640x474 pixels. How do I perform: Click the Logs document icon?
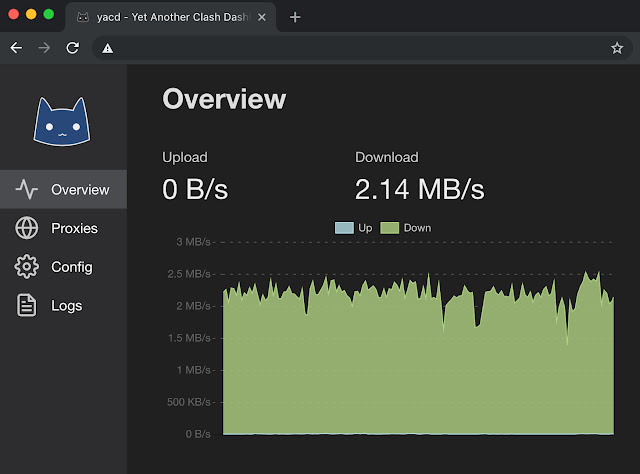pyautogui.click(x=27, y=305)
